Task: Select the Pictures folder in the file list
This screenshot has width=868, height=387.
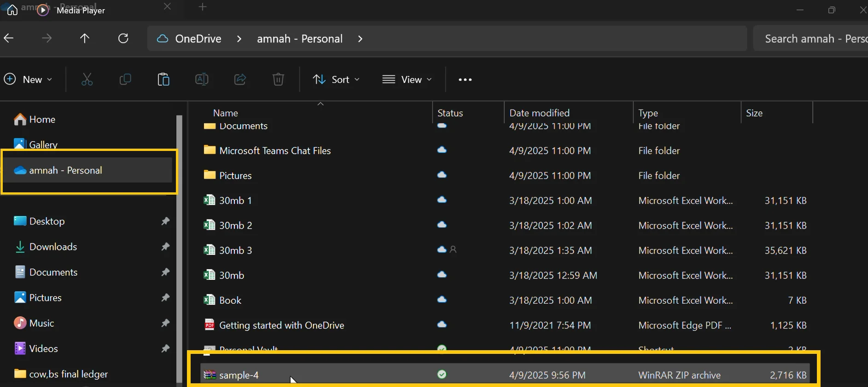Action: coord(235,175)
